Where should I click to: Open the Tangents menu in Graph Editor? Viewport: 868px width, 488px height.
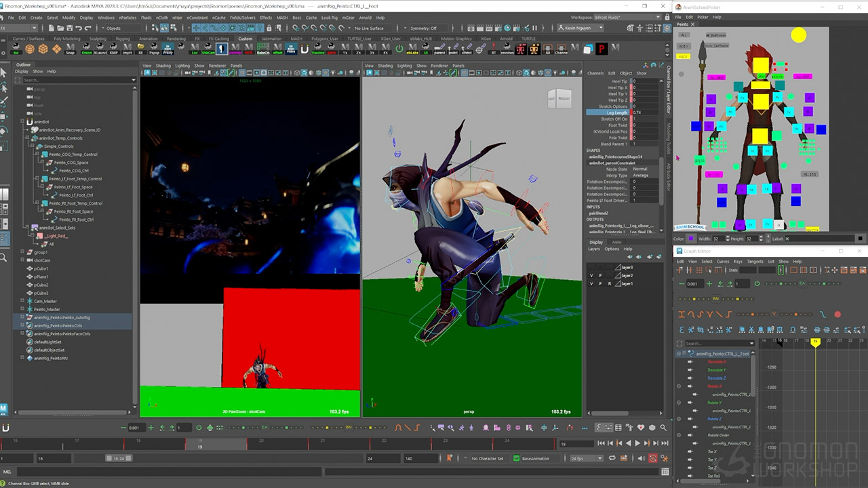[x=755, y=261]
